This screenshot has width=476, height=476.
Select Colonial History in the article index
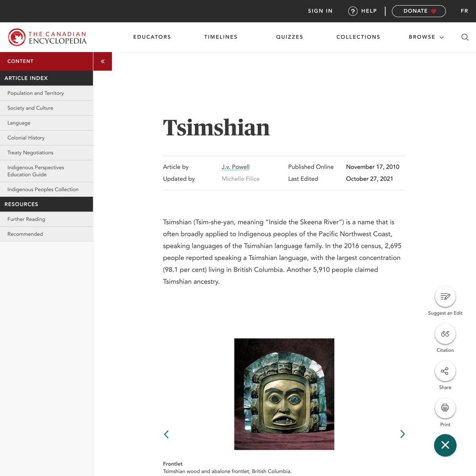26,138
